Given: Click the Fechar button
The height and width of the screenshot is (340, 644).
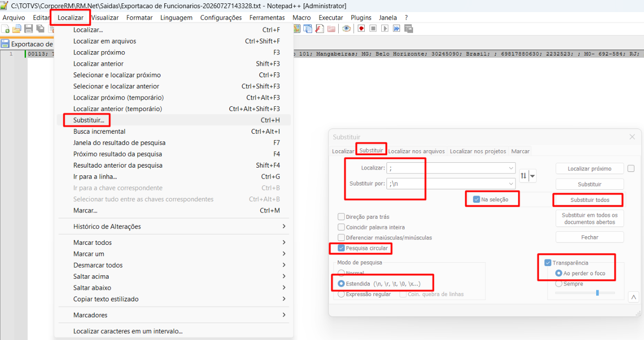Looking at the screenshot, I should (589, 237).
